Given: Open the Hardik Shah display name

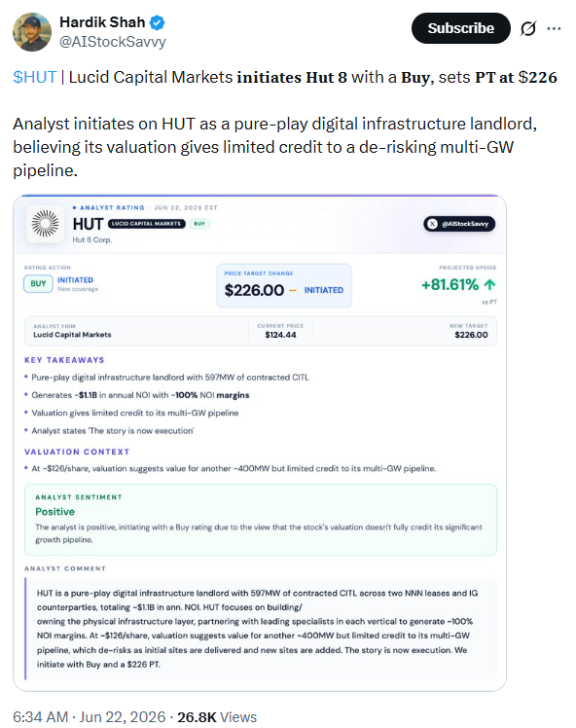Looking at the screenshot, I should [x=102, y=22].
